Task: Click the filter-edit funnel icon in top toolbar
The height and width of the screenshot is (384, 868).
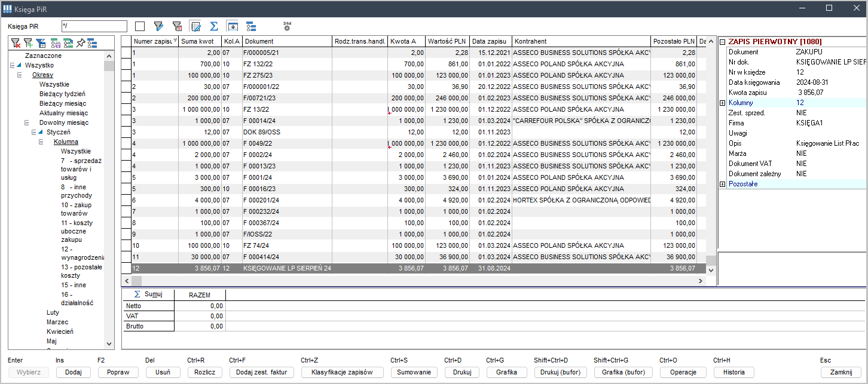Action: (158, 26)
